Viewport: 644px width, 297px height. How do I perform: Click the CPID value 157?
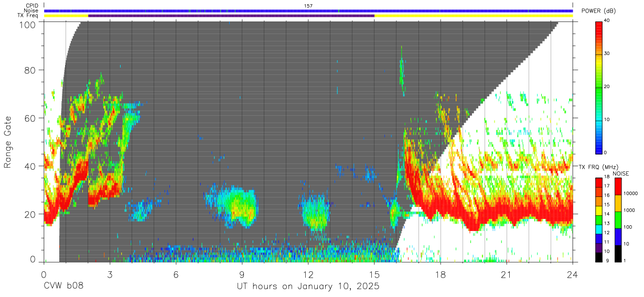pyautogui.click(x=308, y=6)
